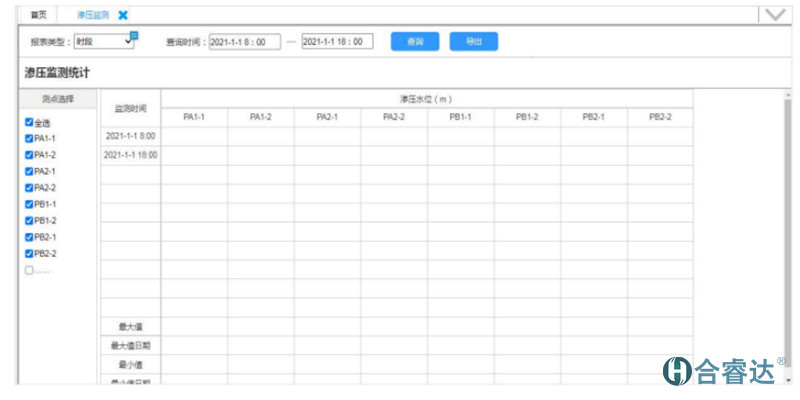Check the empty checkbox below PB2-2

(29, 270)
